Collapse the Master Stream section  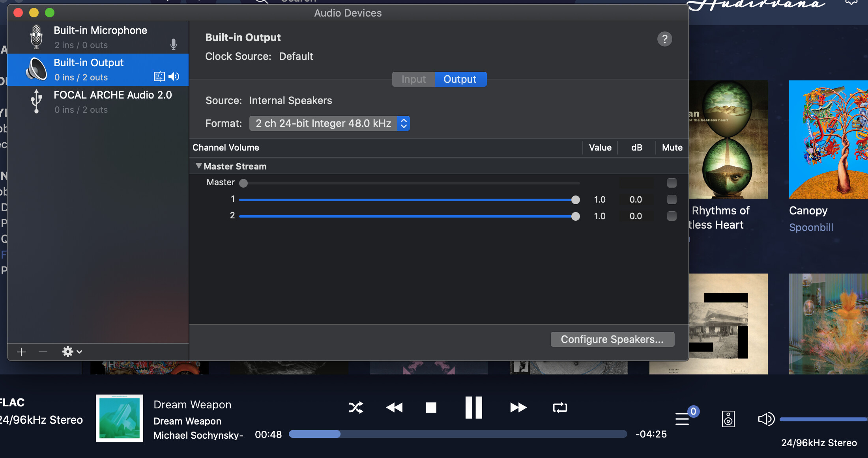[x=199, y=166]
